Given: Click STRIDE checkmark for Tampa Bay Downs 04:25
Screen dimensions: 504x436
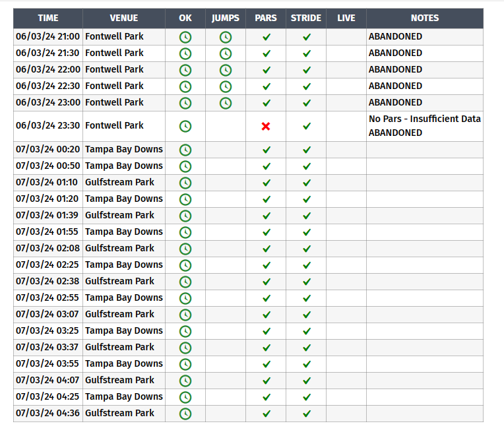Looking at the screenshot, I should pos(306,397).
